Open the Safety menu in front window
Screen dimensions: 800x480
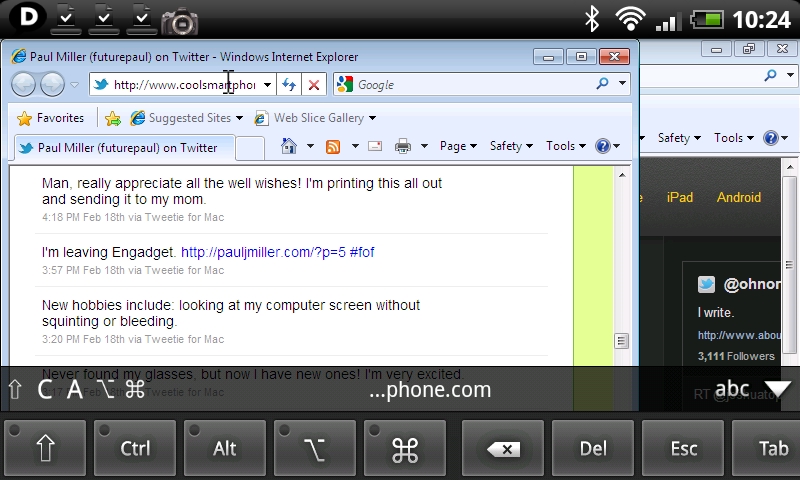click(x=511, y=146)
